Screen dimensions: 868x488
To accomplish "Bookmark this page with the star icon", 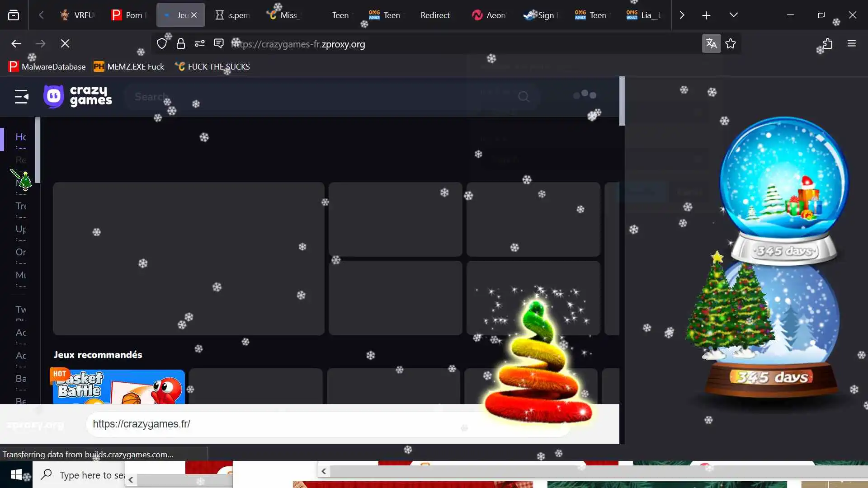I will coord(731,44).
